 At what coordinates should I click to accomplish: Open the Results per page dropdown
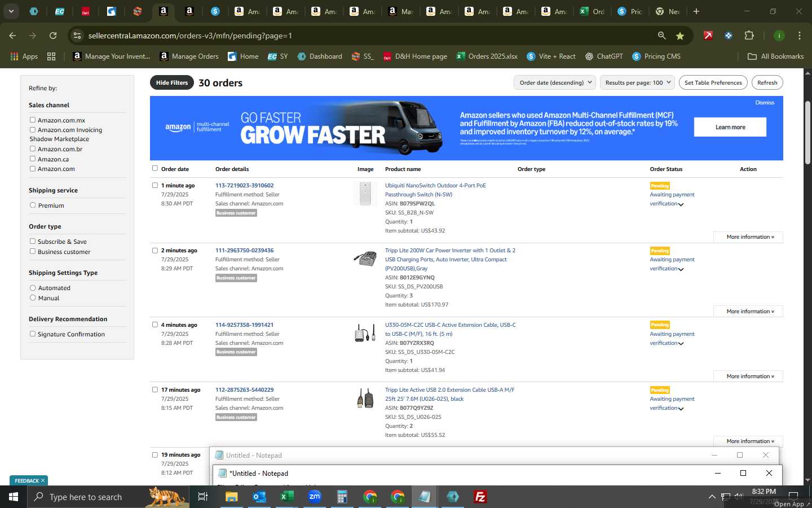(638, 82)
